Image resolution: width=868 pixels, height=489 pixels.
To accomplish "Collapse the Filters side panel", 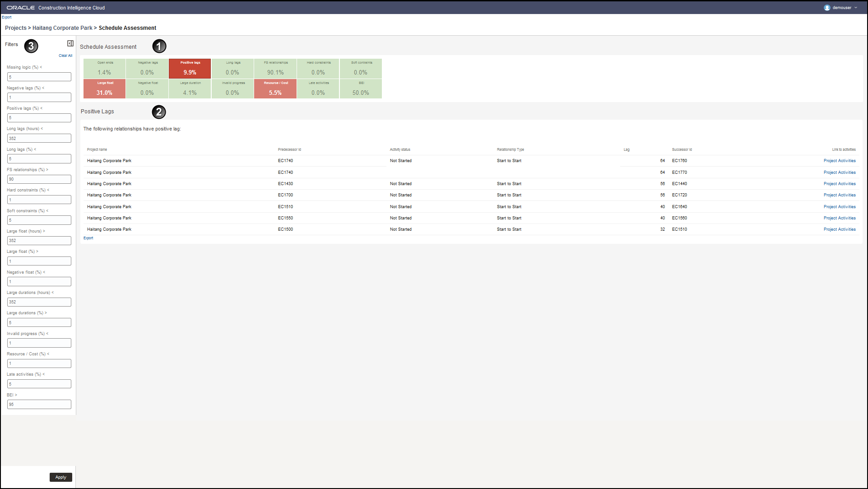I will click(x=70, y=43).
